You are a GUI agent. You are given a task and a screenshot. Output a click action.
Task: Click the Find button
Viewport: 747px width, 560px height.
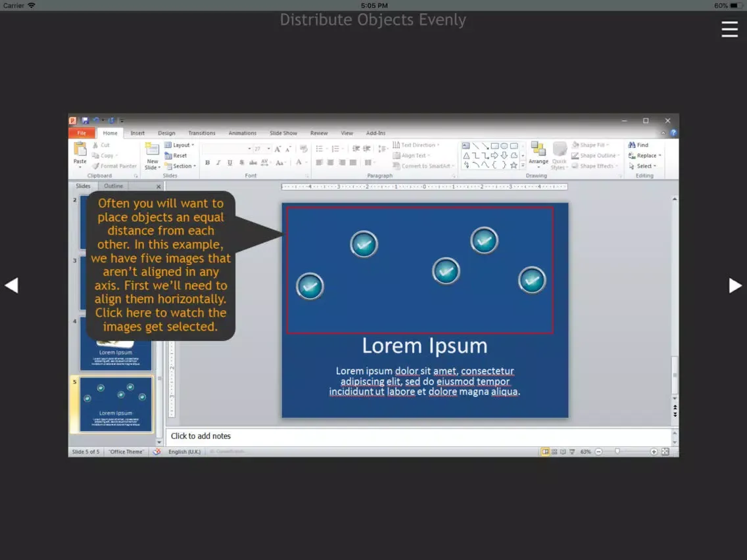click(638, 145)
